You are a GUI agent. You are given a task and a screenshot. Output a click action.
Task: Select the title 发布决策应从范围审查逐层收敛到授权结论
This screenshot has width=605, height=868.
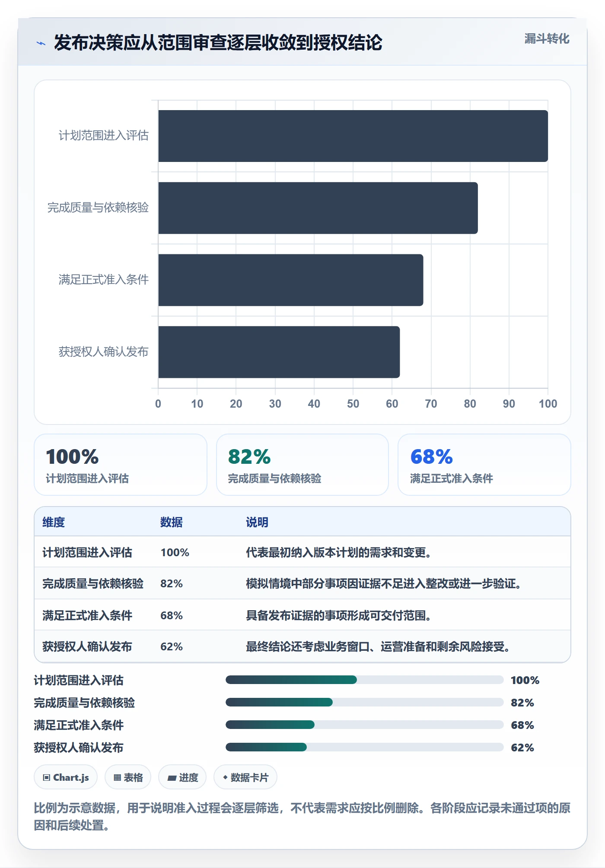(x=218, y=43)
